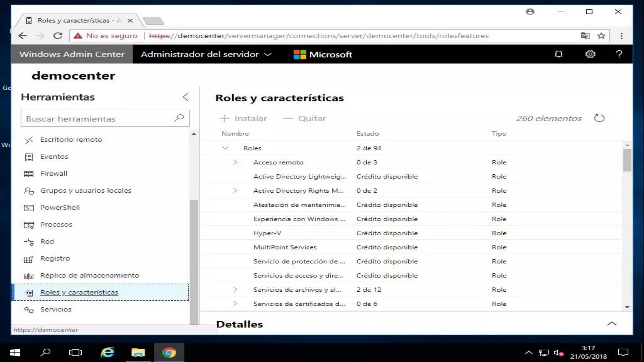Open the Administrador del servidor dropdown
Screen dimensions: 644x362
pyautogui.click(x=206, y=54)
